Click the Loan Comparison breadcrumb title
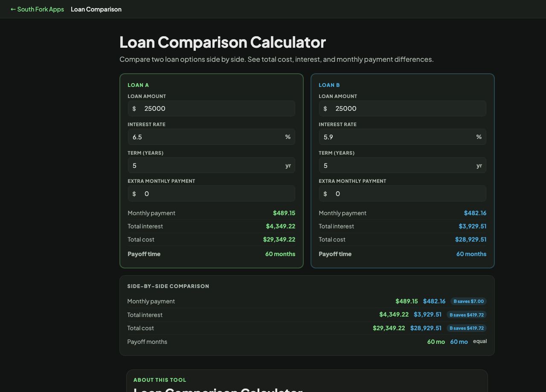Screen dimensions: 546x392 point(96,9)
